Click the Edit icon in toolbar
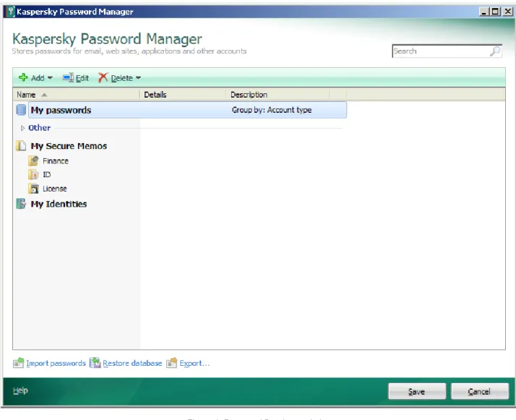The image size is (516, 420). pyautogui.click(x=68, y=77)
